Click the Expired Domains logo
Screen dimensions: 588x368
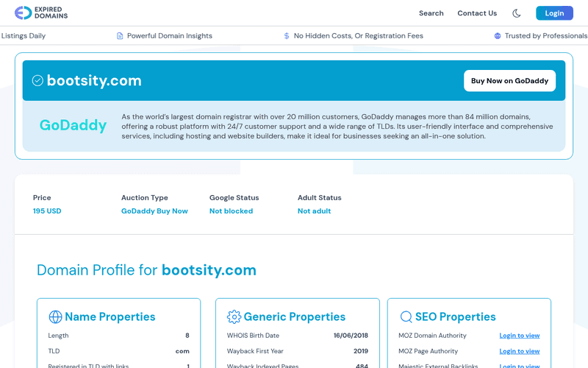(41, 13)
